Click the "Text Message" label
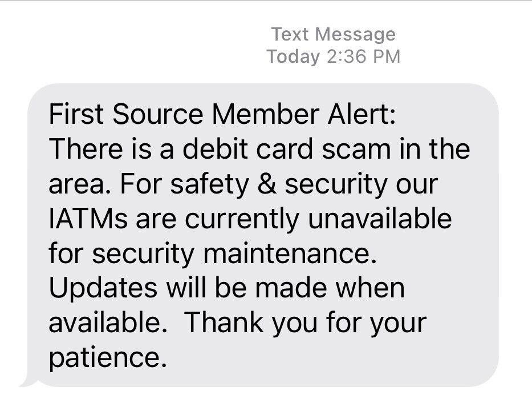Image resolution: width=532 pixels, height=403 pixels. (333, 34)
